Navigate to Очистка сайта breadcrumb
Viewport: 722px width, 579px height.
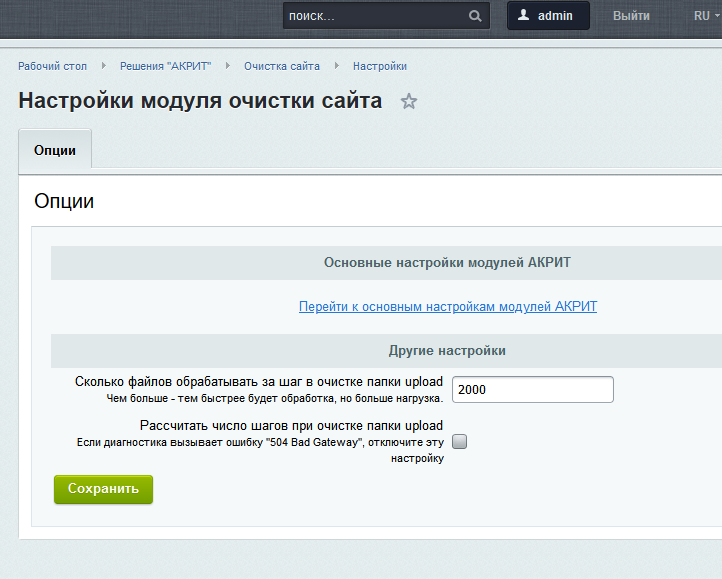282,66
